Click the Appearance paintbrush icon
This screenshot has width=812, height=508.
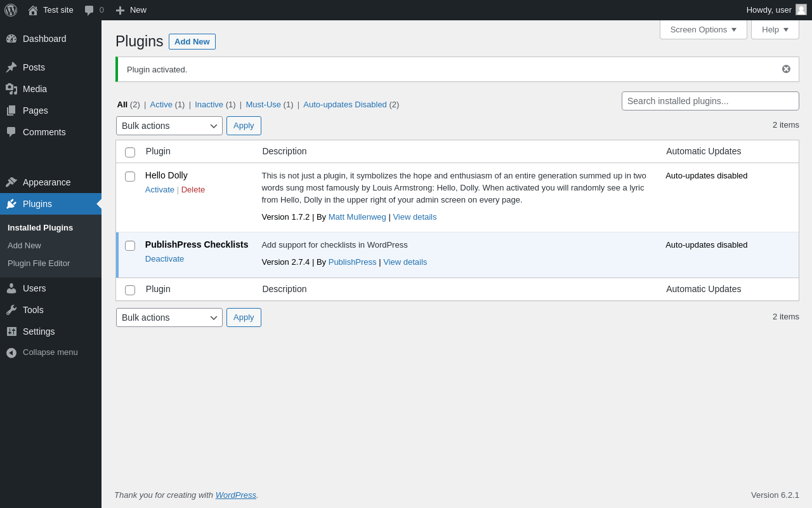click(11, 182)
